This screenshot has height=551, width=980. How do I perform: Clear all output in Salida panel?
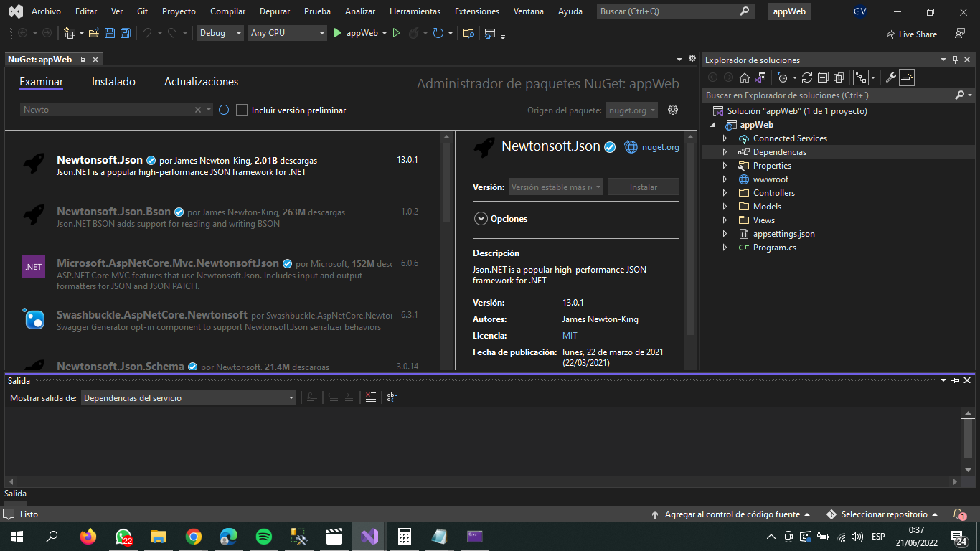click(371, 397)
